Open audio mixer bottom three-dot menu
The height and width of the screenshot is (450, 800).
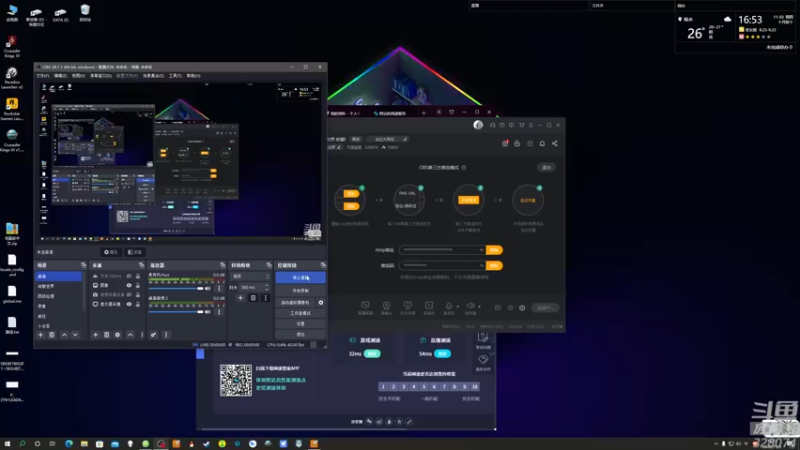(x=166, y=335)
